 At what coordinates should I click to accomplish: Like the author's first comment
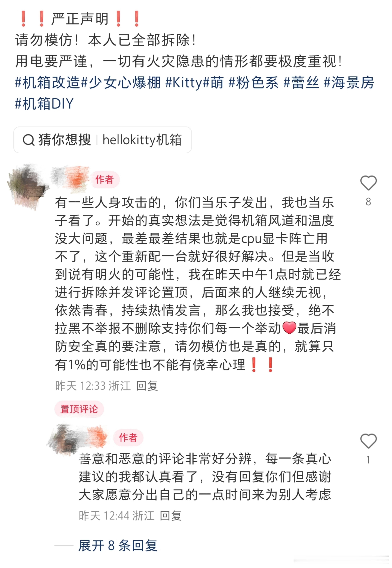(368, 183)
